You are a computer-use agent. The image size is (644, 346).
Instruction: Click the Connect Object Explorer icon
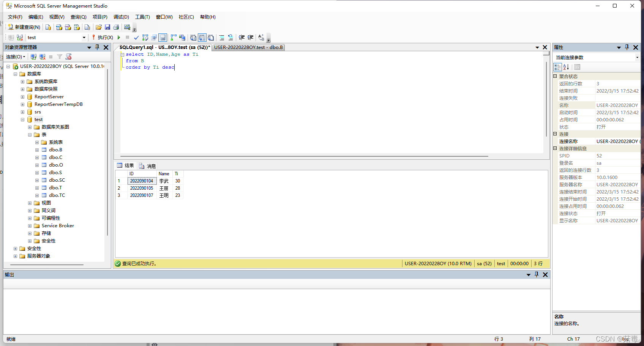(x=33, y=57)
